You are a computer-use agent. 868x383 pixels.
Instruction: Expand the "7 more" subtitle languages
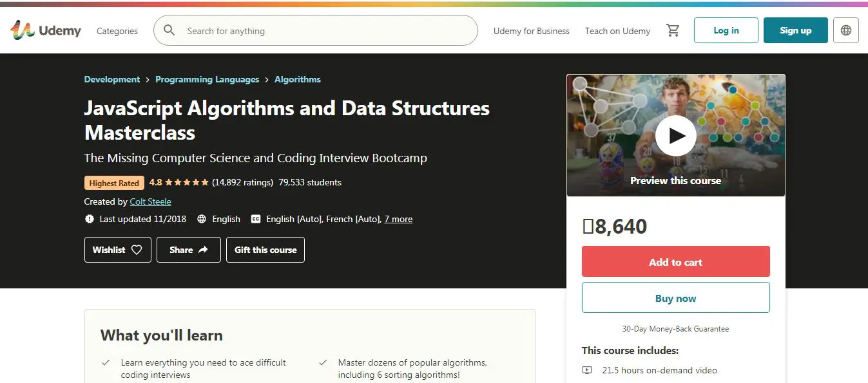398,219
